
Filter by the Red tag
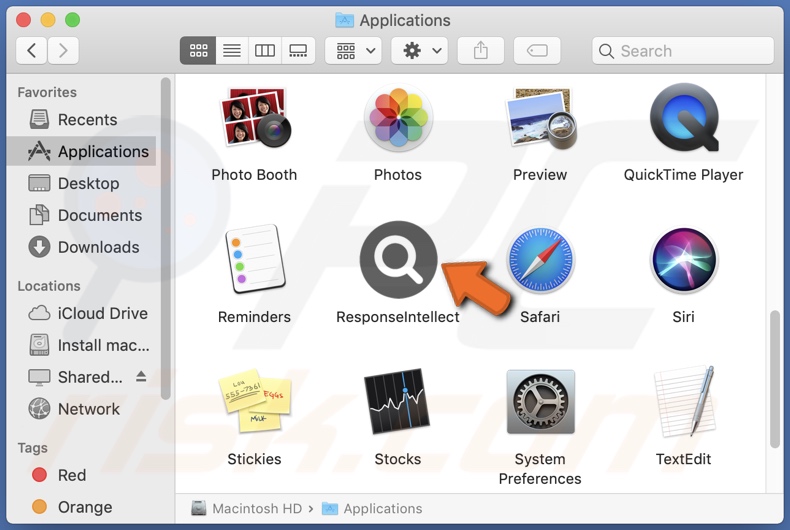(x=81, y=475)
